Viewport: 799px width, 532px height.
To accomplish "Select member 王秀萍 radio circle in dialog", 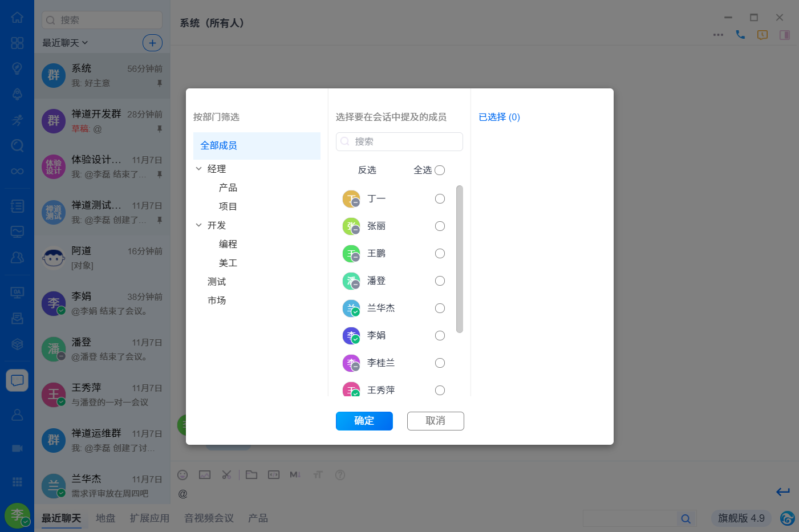I will [x=440, y=390].
